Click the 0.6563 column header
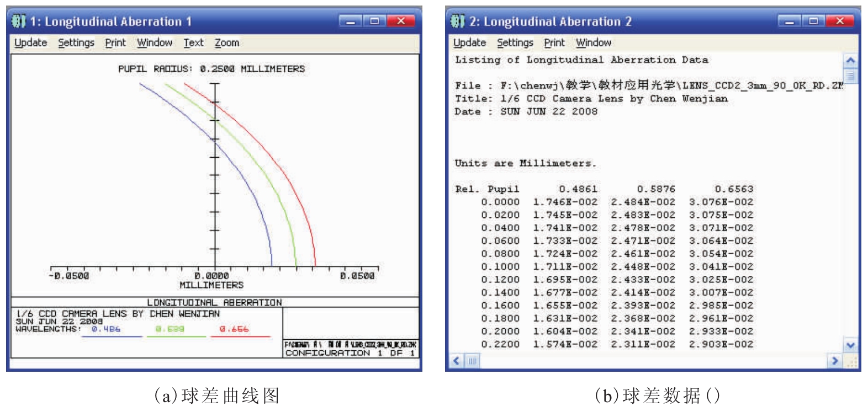This screenshot has width=868, height=412. [734, 189]
